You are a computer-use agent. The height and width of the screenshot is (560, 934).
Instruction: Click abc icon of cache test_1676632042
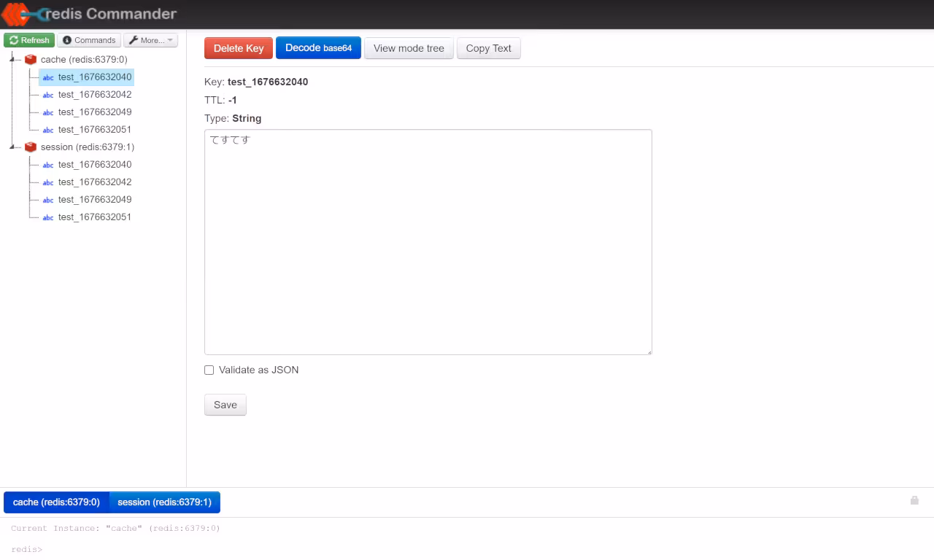tap(48, 95)
